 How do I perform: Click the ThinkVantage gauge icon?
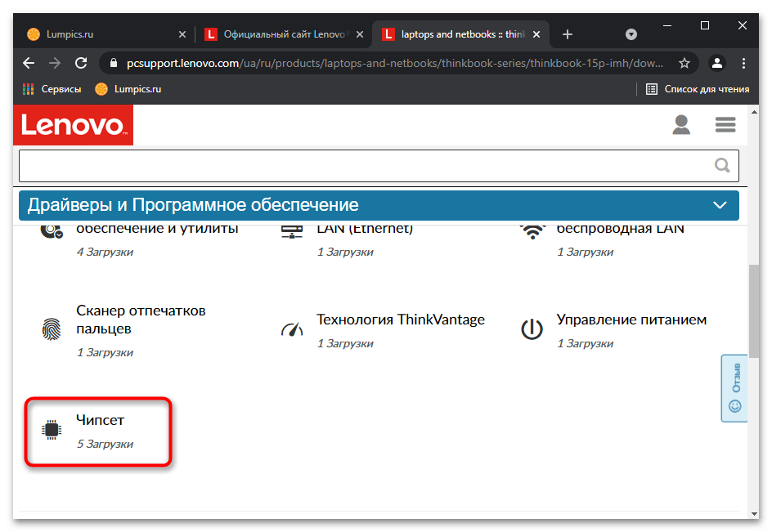[292, 329]
